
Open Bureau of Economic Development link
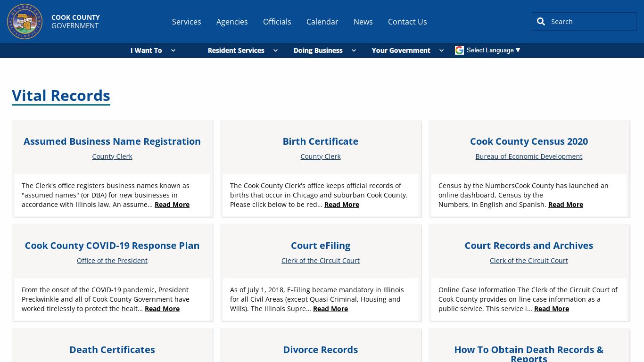point(528,156)
